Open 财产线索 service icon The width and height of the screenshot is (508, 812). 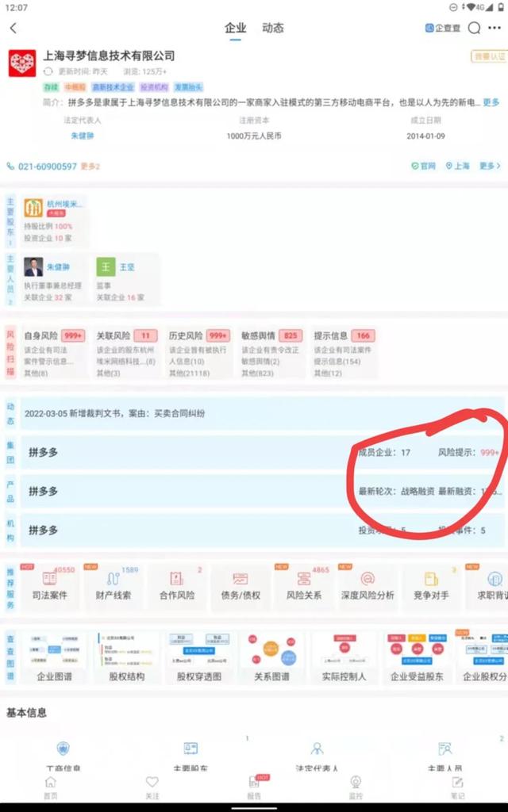point(113,586)
